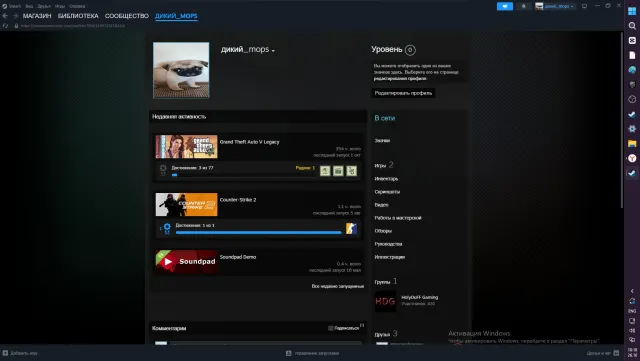The image size is (640, 361).
Task: Click the profile URL in the address bar
Action: coord(73,26)
